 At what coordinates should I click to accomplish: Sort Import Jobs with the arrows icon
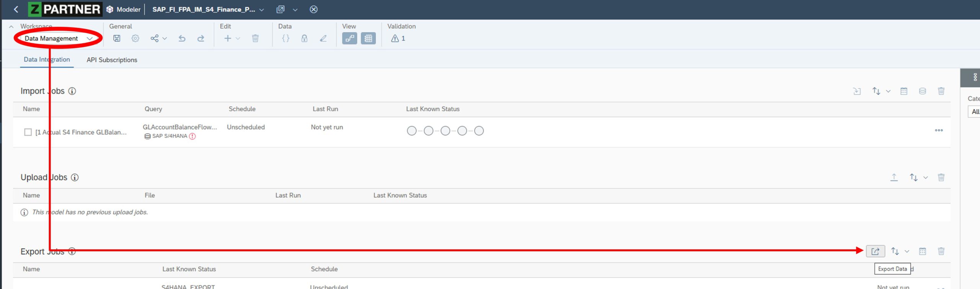click(x=876, y=91)
